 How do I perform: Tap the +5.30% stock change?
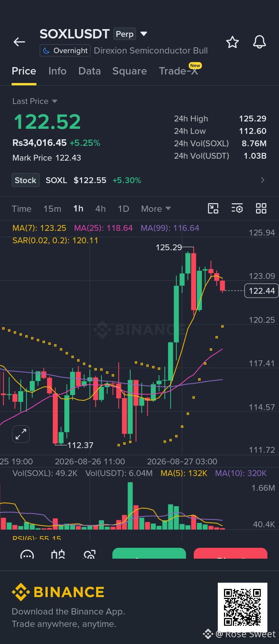coord(127,180)
